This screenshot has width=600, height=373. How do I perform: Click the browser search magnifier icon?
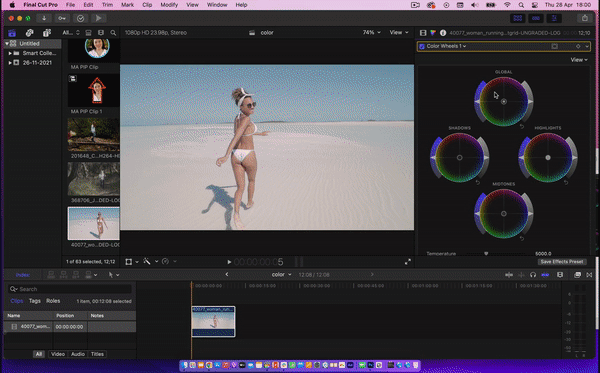(x=113, y=33)
